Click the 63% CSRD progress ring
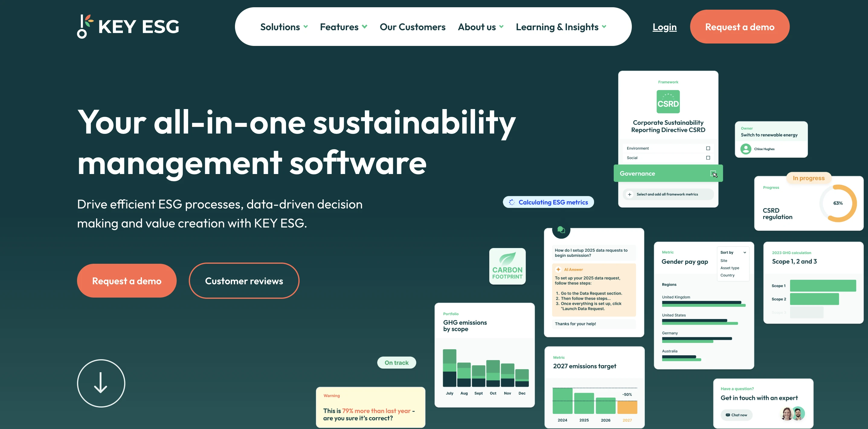868x429 pixels. (839, 203)
